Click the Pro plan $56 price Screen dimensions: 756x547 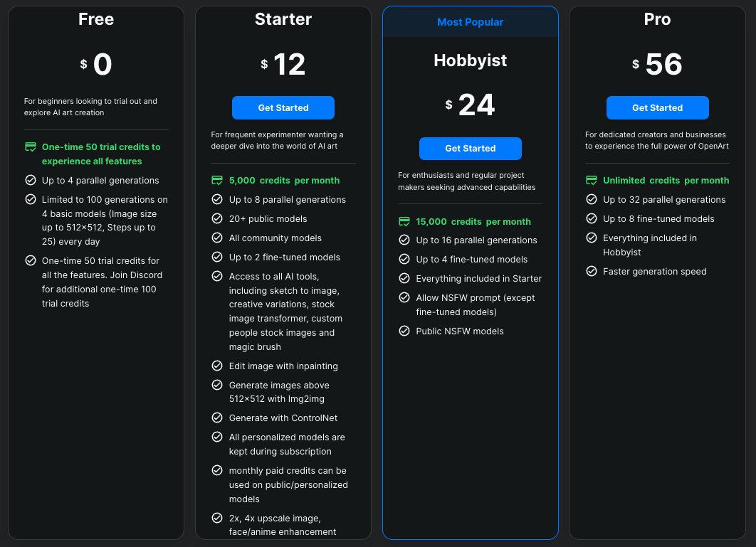tap(657, 65)
